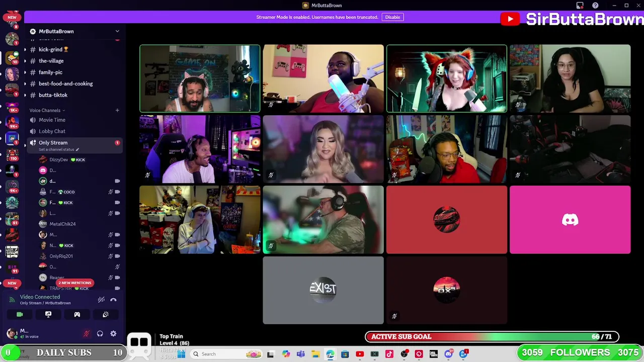Focus the blonde woman video tile
Screen dimensions: 644x362
click(x=323, y=149)
